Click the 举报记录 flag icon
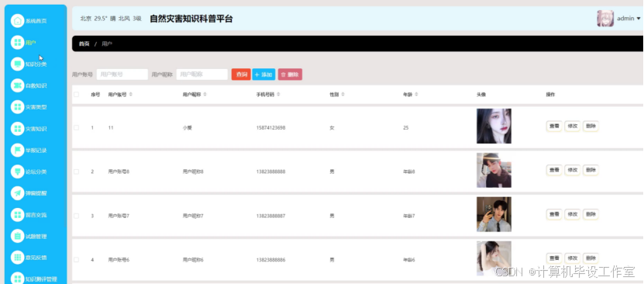This screenshot has height=284, width=644. 18,150
